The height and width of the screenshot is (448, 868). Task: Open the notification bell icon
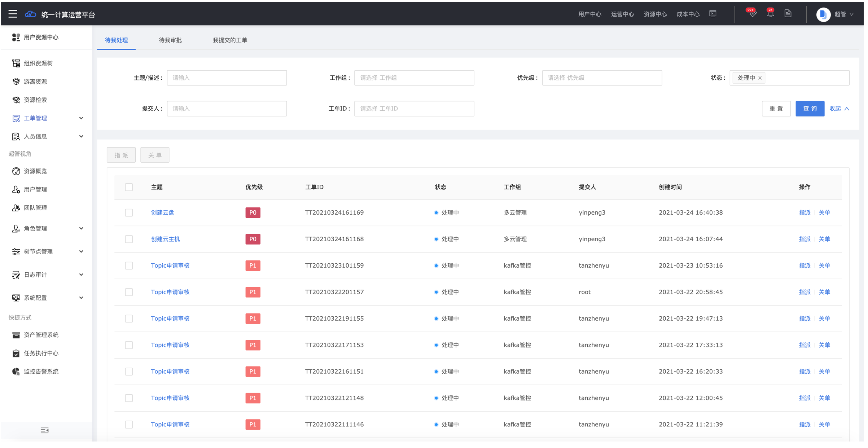pyautogui.click(x=770, y=14)
